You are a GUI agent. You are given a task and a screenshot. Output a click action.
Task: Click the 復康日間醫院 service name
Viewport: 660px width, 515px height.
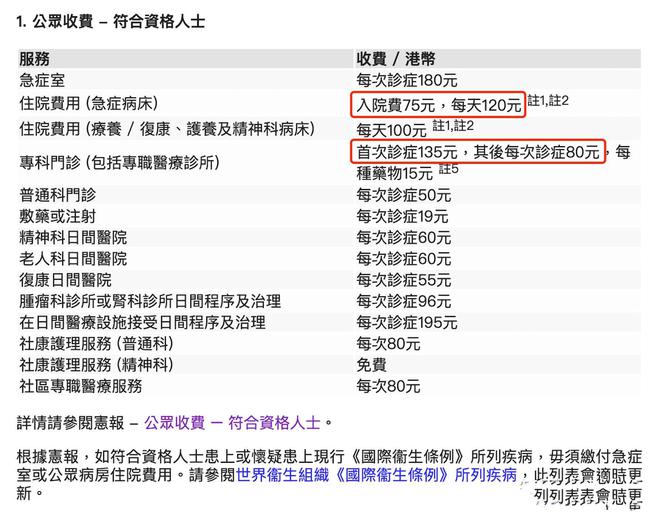coord(66,280)
